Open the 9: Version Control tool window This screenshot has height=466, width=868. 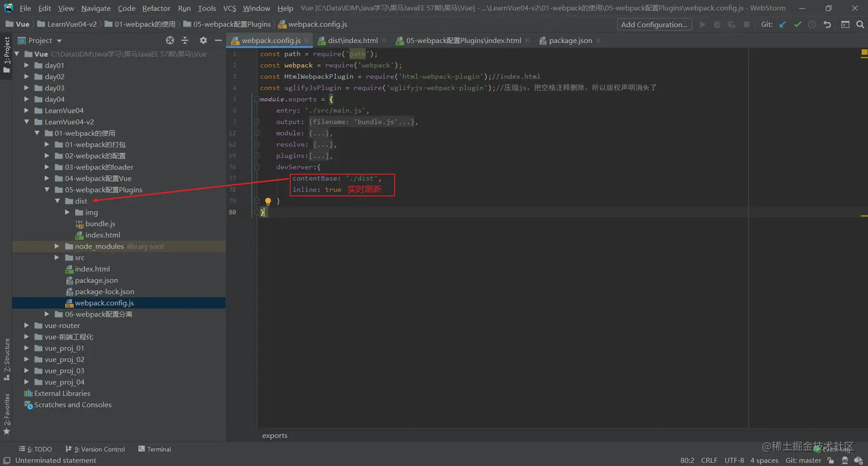(95, 449)
